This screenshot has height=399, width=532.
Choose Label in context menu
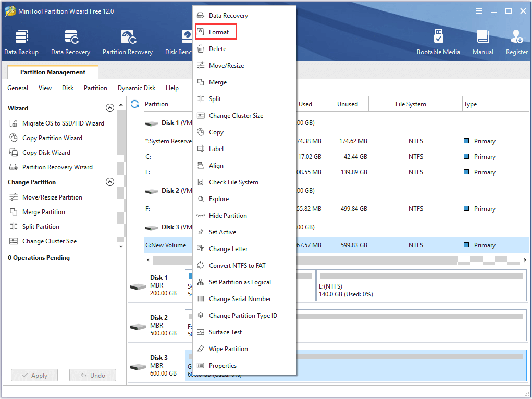coord(244,148)
